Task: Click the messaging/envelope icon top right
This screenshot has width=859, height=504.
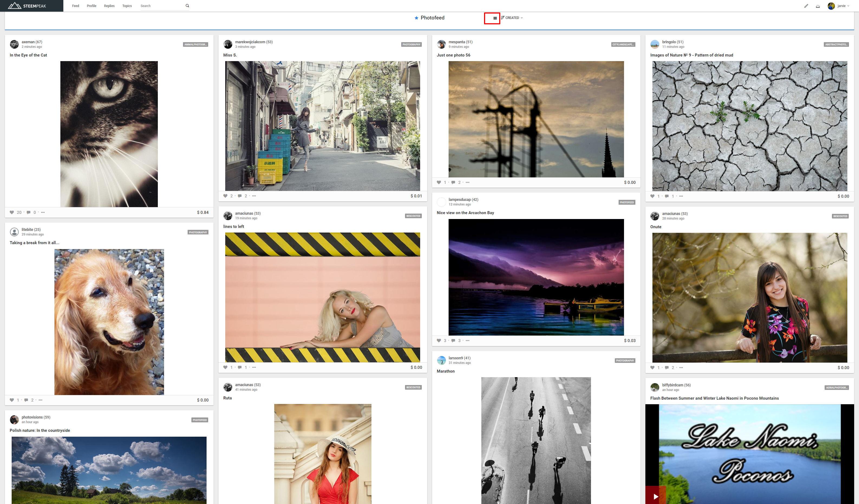Action: 818,5
